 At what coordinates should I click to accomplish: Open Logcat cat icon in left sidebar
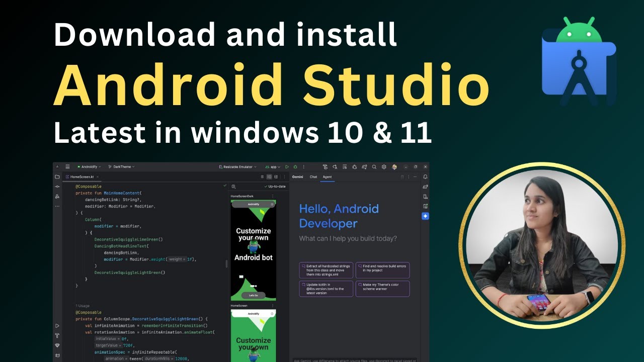pos(57,355)
